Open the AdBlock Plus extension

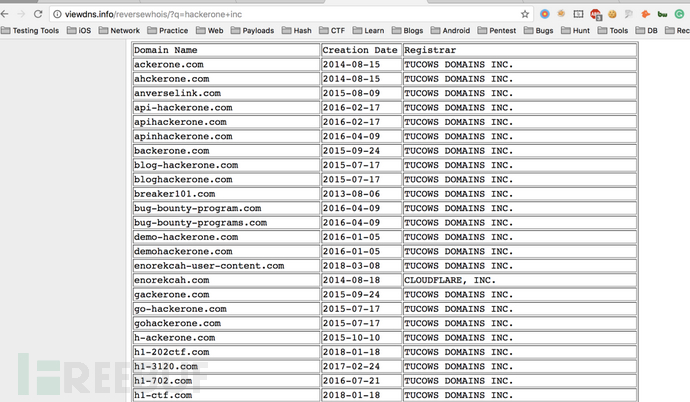tap(596, 15)
